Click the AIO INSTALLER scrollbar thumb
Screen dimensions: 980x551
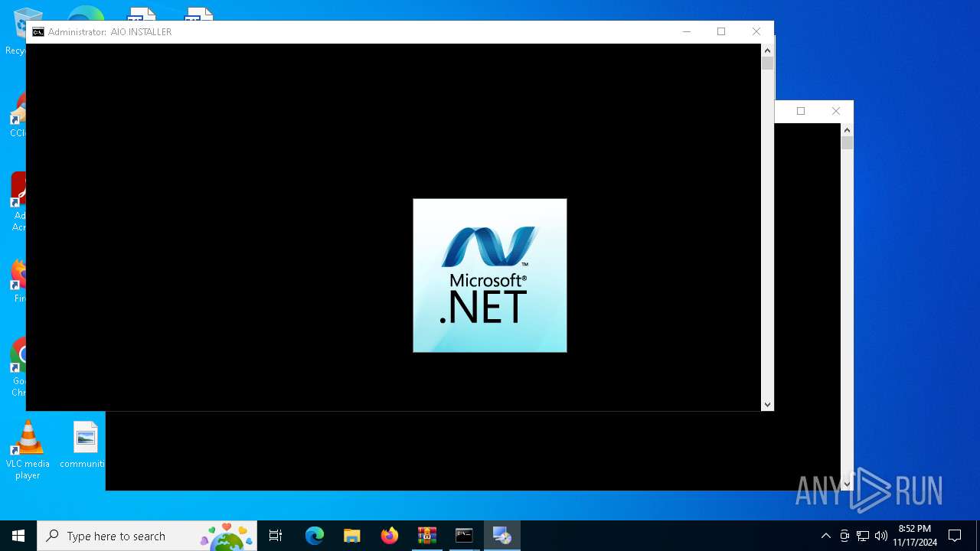pos(767,64)
